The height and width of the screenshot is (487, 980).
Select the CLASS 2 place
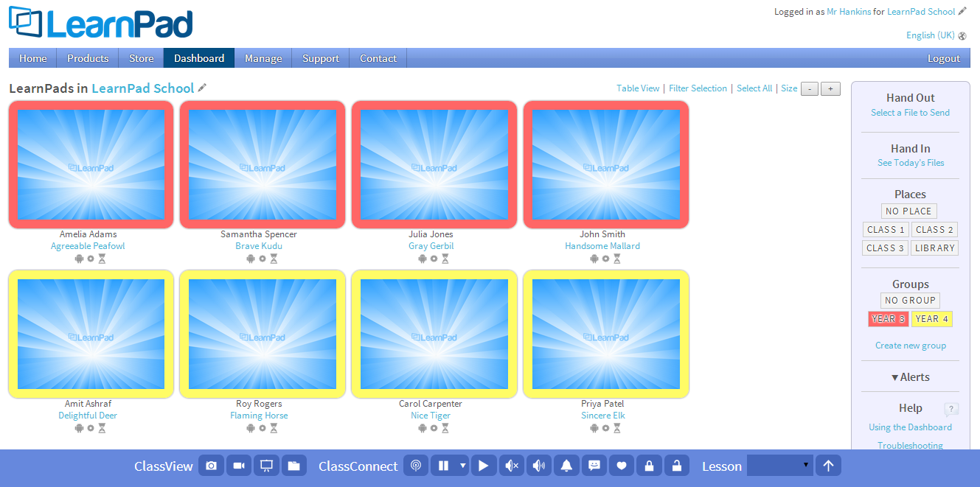click(934, 230)
